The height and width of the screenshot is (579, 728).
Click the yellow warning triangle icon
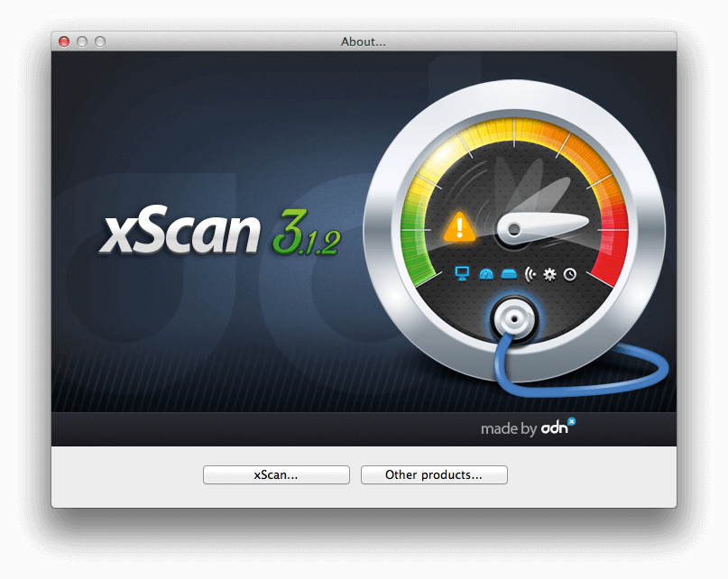(x=460, y=227)
